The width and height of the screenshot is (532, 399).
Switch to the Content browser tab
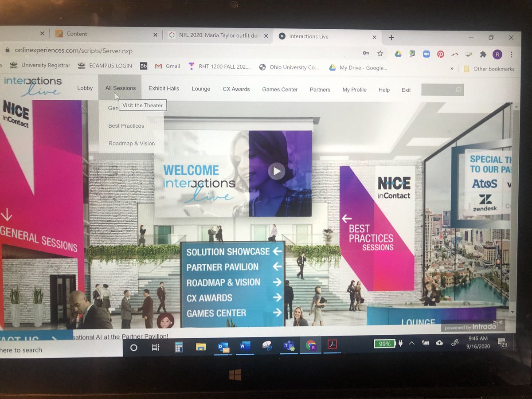tap(106, 34)
